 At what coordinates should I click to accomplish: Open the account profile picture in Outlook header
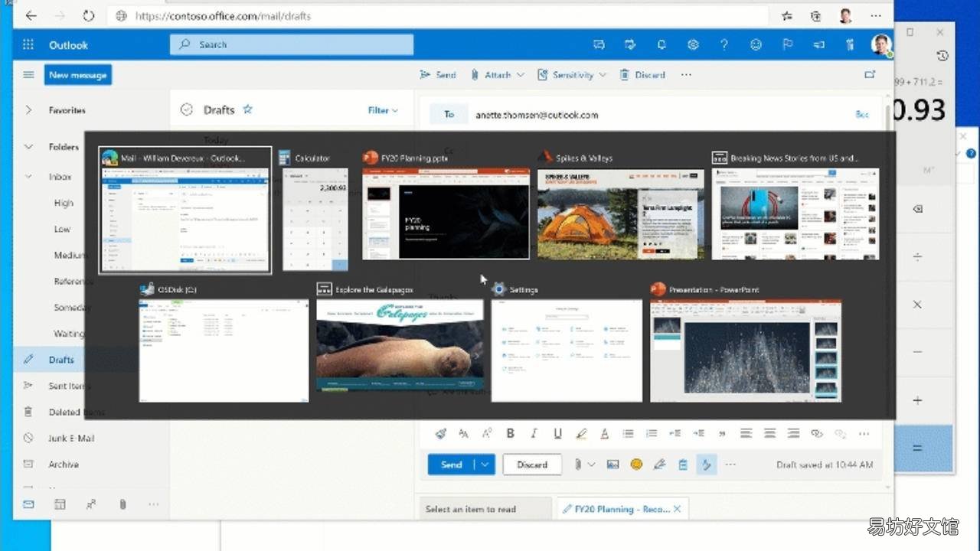[x=880, y=44]
